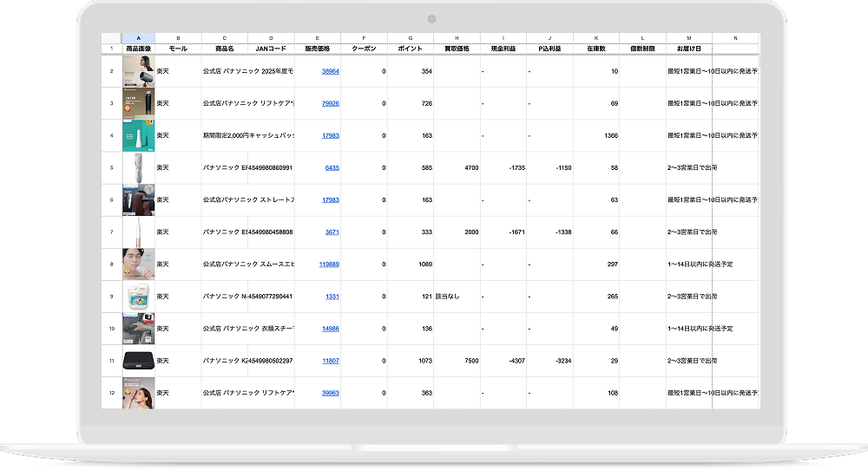Select column H header
868x470 pixels.
pos(457,38)
